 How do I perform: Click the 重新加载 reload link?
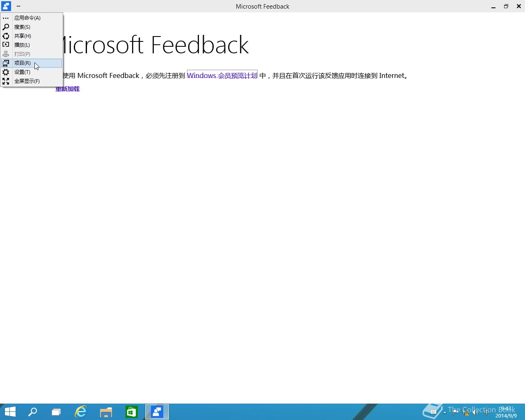click(67, 89)
